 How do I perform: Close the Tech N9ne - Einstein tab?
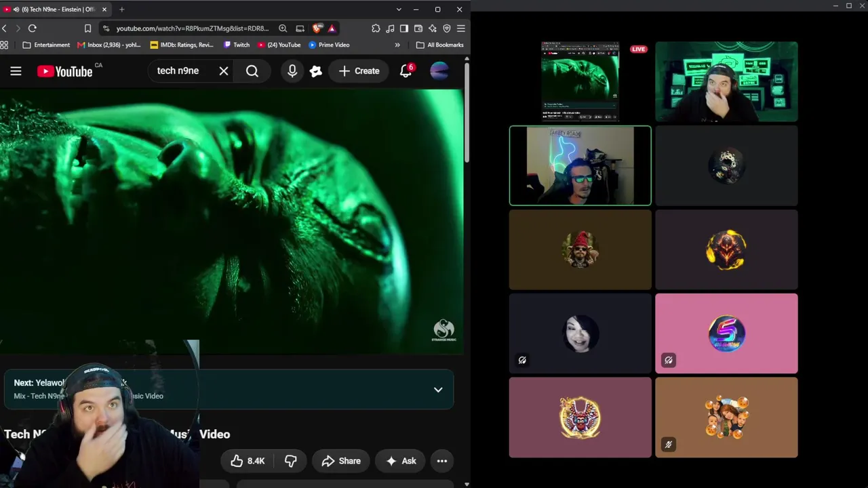104,9
